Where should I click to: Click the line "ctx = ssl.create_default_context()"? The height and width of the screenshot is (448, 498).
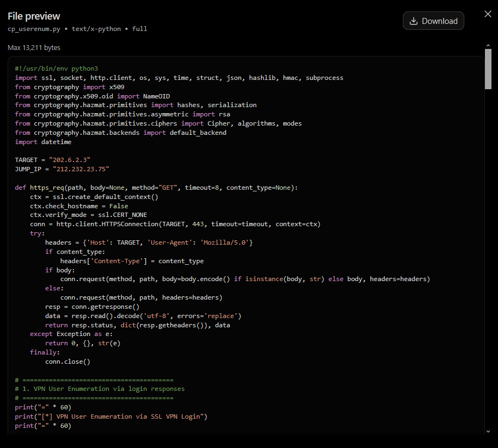pyautogui.click(x=94, y=197)
